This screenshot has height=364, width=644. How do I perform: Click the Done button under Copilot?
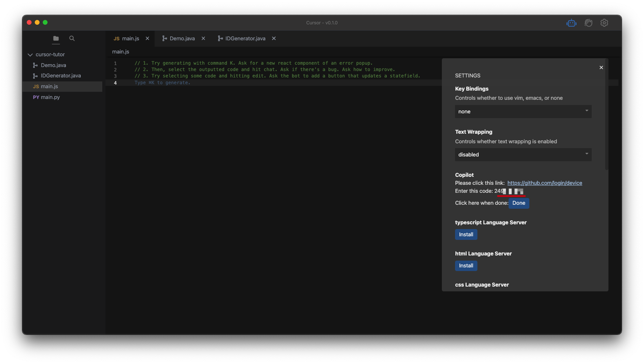[x=519, y=203]
